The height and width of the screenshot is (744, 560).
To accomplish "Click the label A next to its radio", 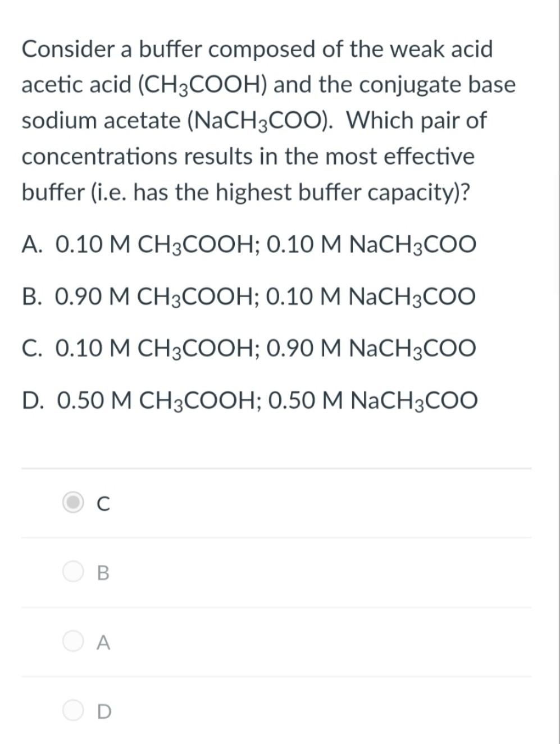I will [102, 643].
